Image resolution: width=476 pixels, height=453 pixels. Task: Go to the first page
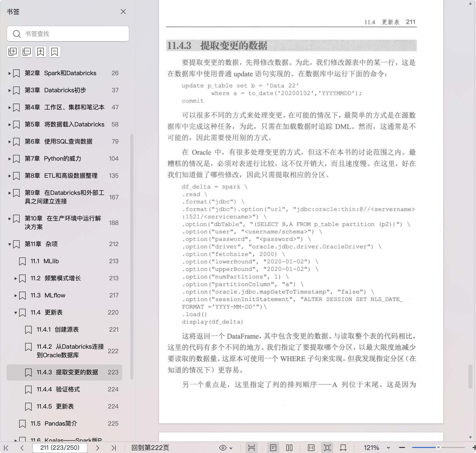[6, 448]
